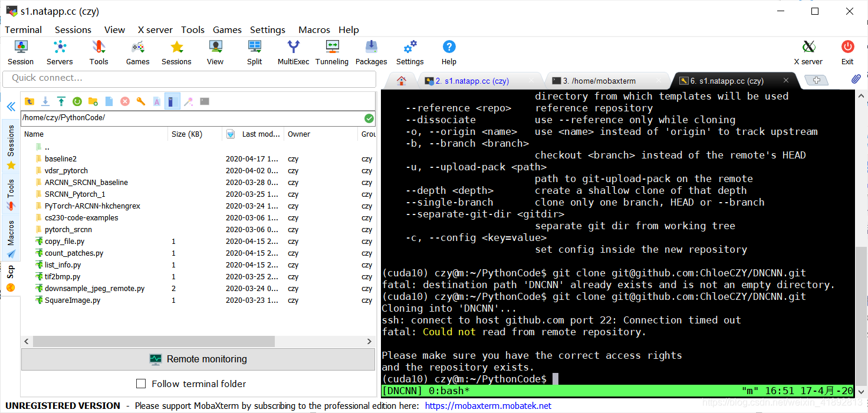Open the Sessions menu
868x413 pixels.
pos(73,29)
